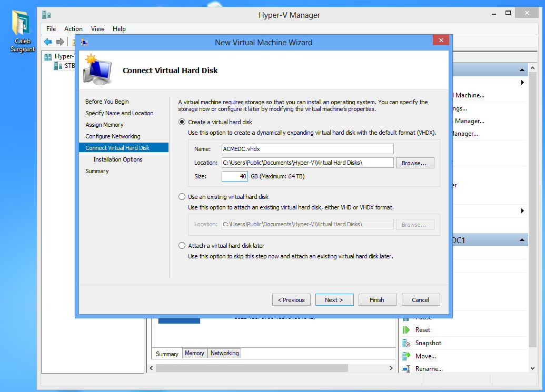The width and height of the screenshot is (545, 392).
Task: Click the Snapshot action label
Action: 428,343
